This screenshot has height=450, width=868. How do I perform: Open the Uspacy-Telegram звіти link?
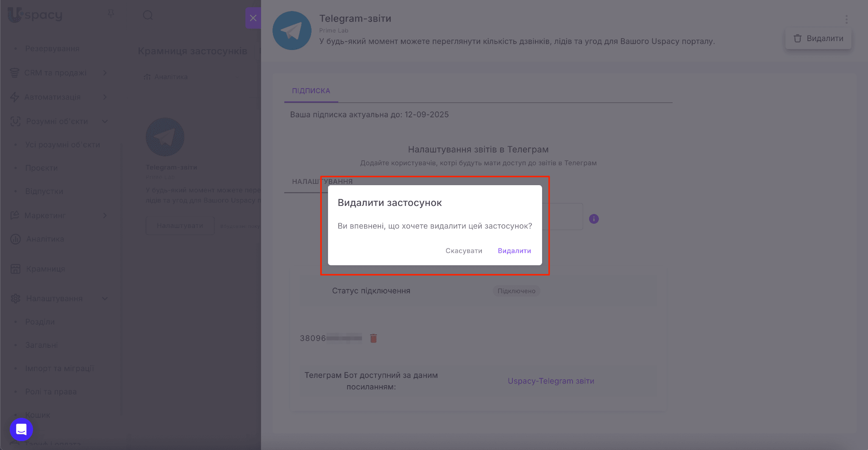(551, 381)
